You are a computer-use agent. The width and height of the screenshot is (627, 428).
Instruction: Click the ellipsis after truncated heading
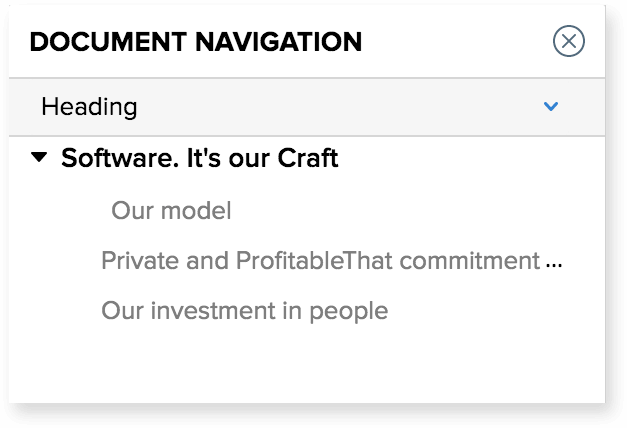tap(555, 263)
